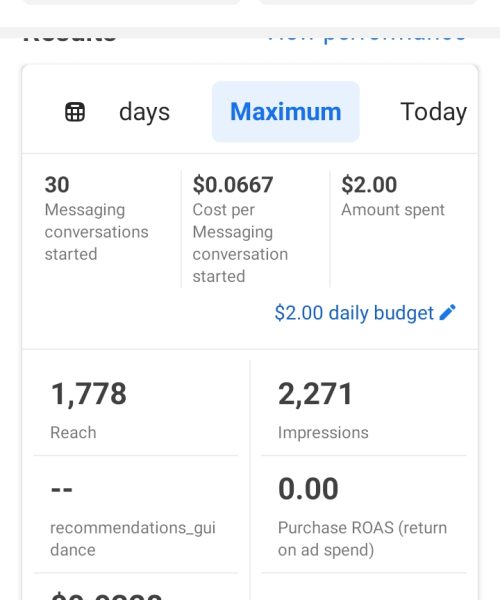Click the pencil edit budget icon
The width and height of the screenshot is (500, 600).
448,312
